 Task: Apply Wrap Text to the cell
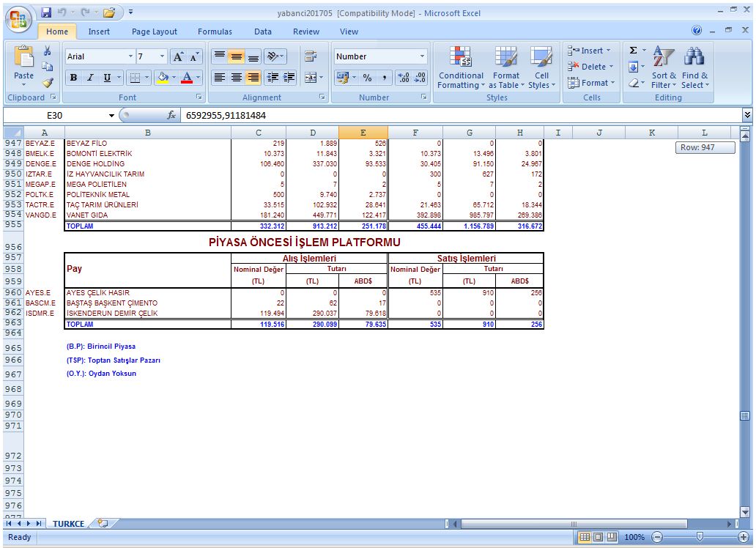[x=311, y=56]
